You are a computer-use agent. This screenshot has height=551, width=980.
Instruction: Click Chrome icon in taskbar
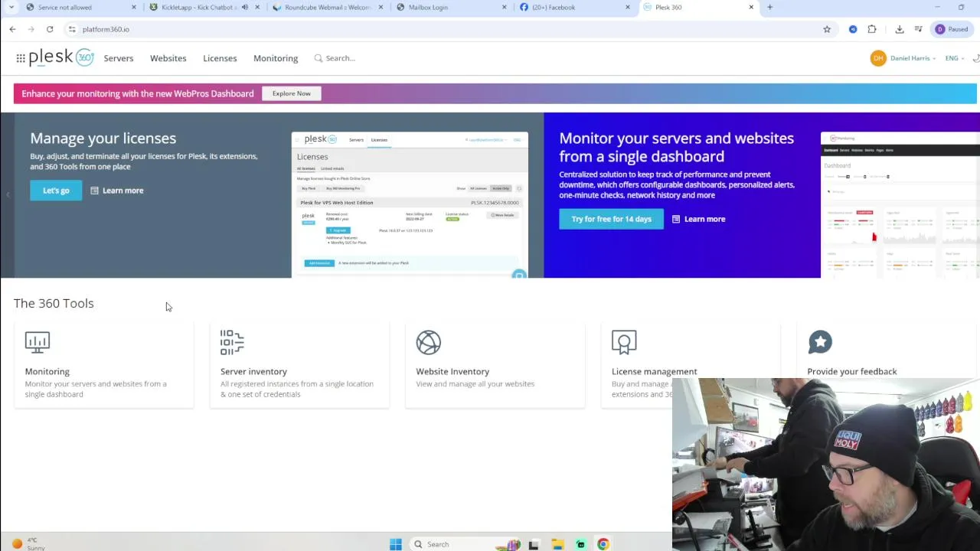(x=603, y=544)
